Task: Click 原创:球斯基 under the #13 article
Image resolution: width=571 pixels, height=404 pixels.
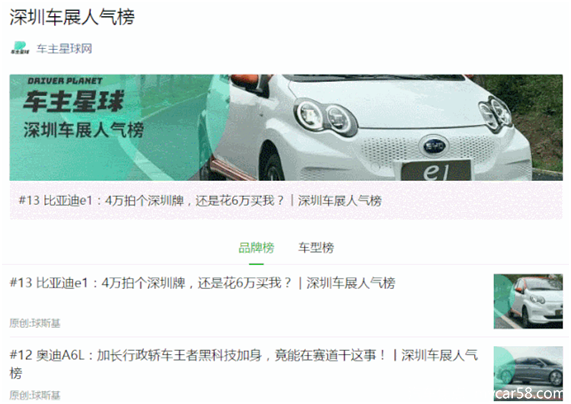Action: click(35, 323)
